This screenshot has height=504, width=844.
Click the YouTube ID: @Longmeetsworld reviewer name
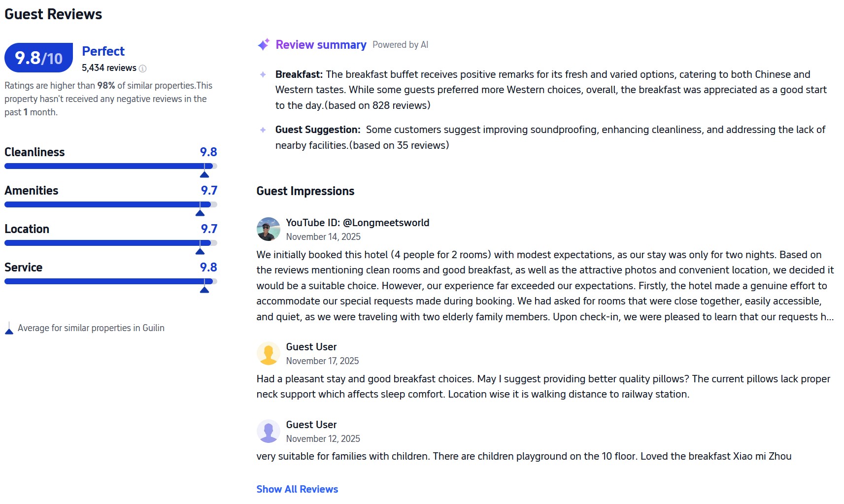point(357,223)
